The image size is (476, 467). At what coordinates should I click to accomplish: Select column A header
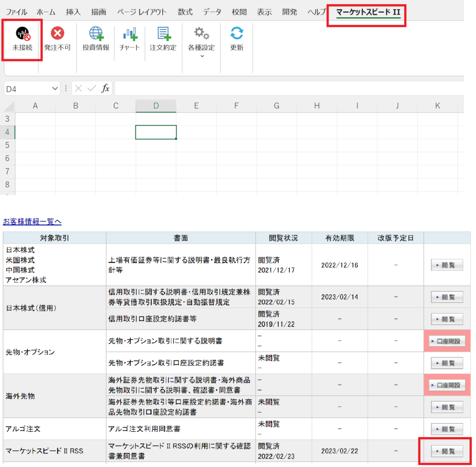pyautogui.click(x=35, y=106)
